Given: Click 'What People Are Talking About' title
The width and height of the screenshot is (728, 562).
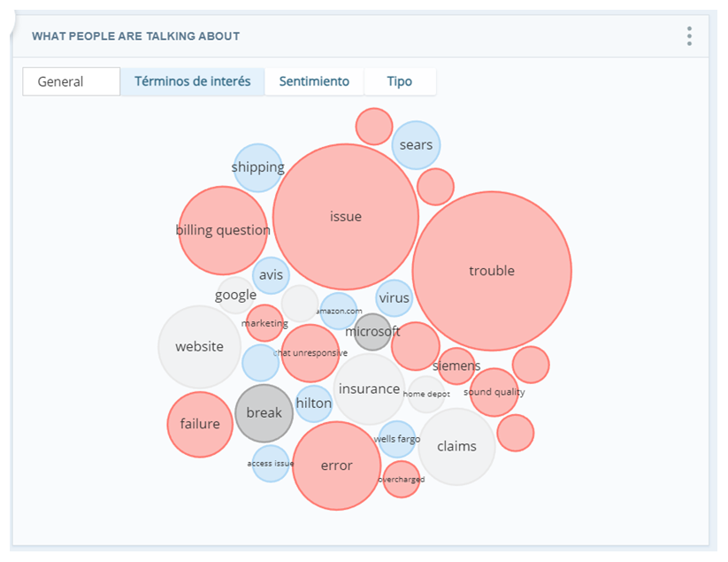Looking at the screenshot, I should (135, 36).
